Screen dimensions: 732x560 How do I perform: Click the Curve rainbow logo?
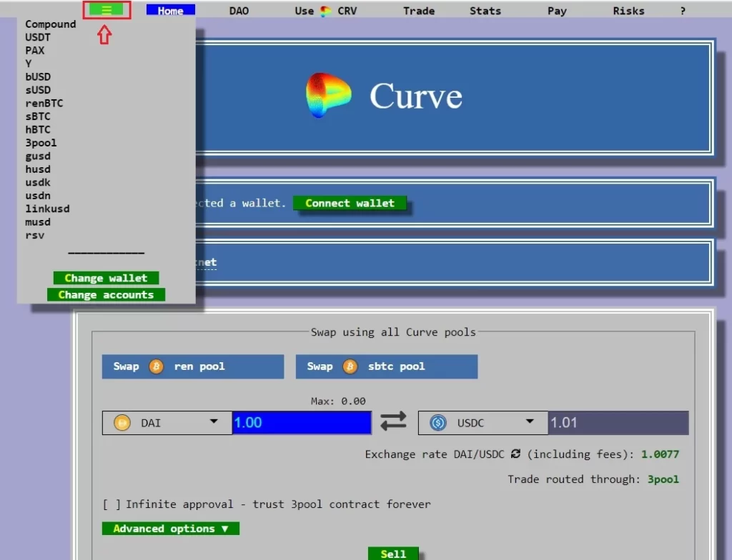click(328, 96)
